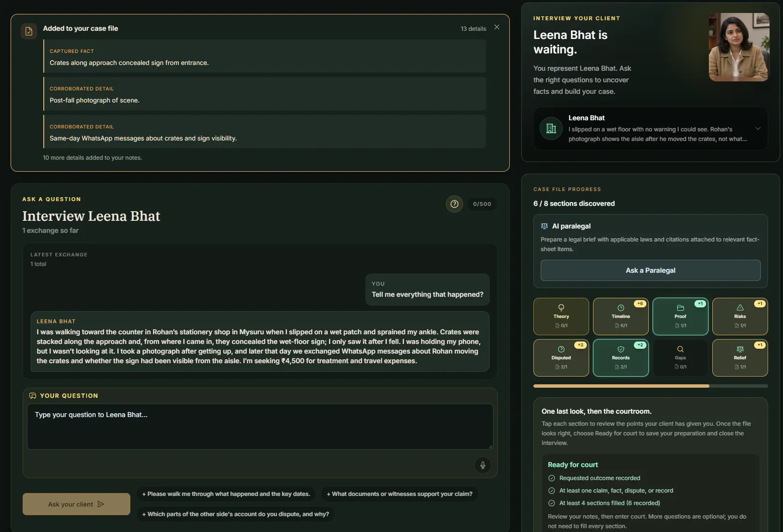Click the 'Ready for court' heading

pos(573,465)
